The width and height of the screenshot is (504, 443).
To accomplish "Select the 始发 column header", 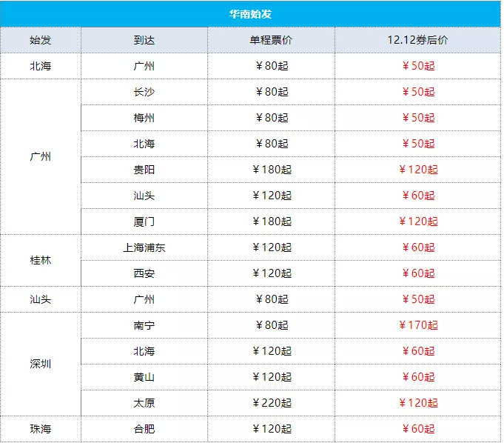I will pos(41,40).
